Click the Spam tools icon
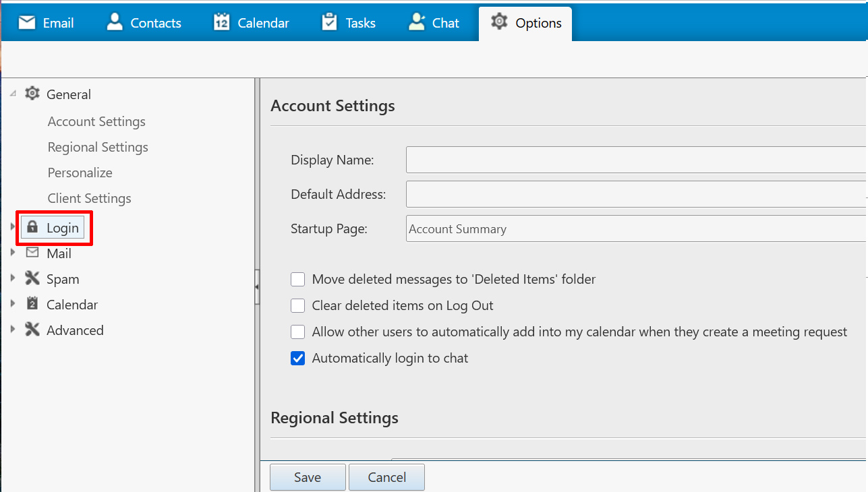 pos(32,278)
